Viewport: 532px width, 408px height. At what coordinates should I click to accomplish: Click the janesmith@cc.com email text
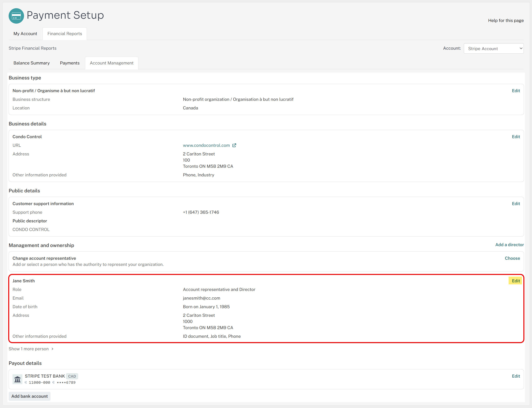coord(202,298)
